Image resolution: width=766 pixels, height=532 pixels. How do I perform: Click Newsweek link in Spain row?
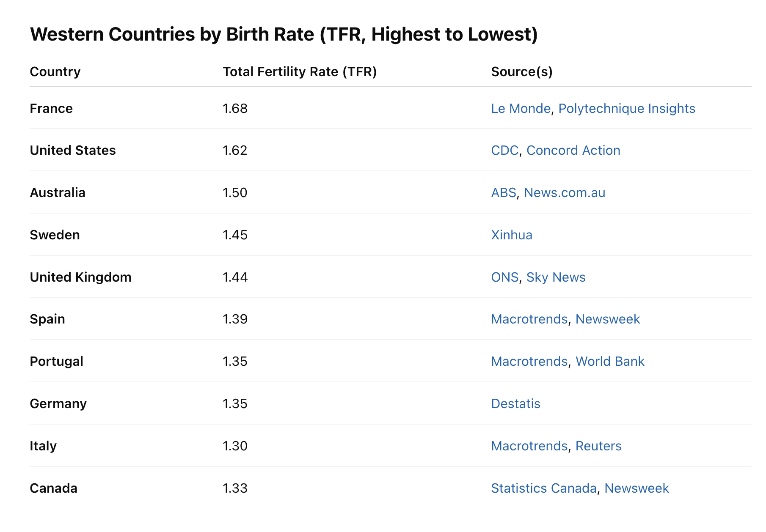(x=608, y=319)
